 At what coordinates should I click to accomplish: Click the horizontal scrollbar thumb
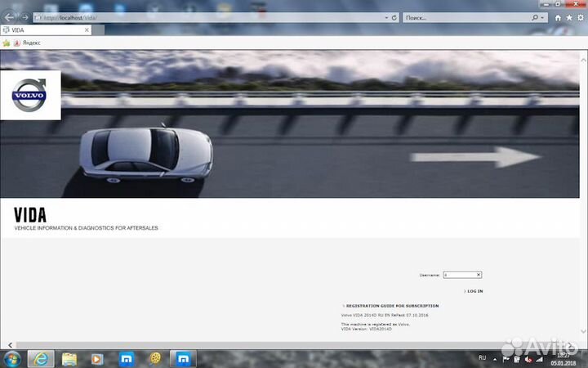point(259,345)
